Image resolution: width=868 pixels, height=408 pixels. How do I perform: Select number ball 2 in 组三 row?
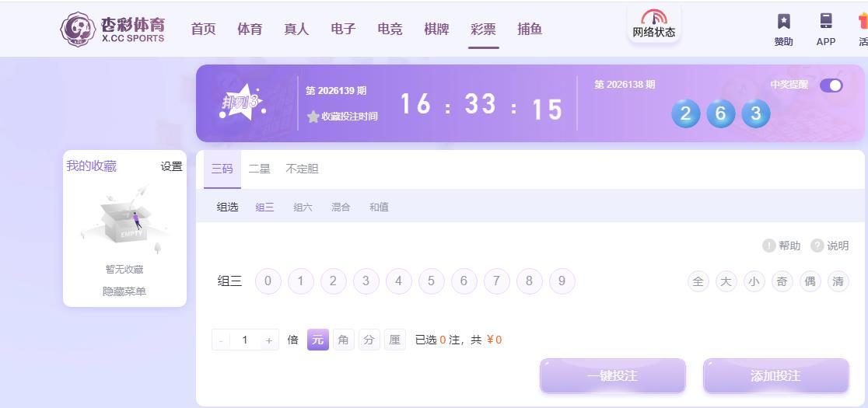(333, 281)
